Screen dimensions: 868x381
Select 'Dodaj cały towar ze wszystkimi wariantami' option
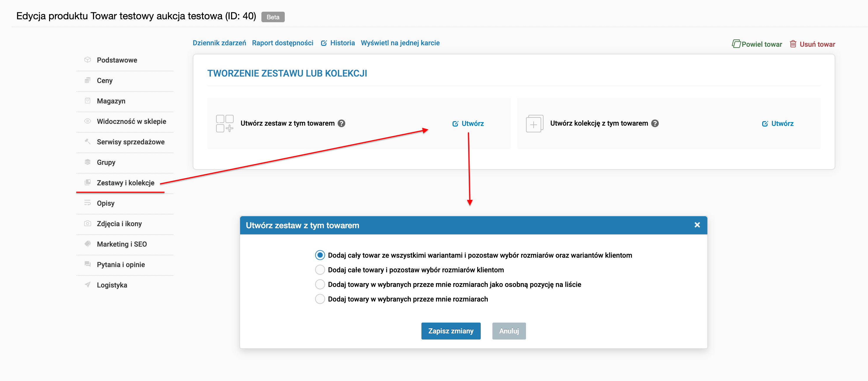pos(320,255)
